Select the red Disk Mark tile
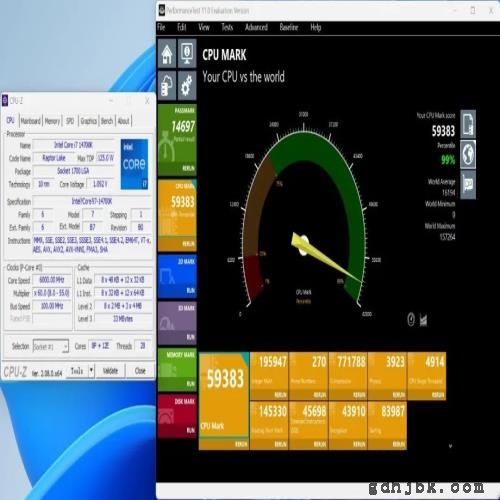The image size is (500, 500). point(177,416)
